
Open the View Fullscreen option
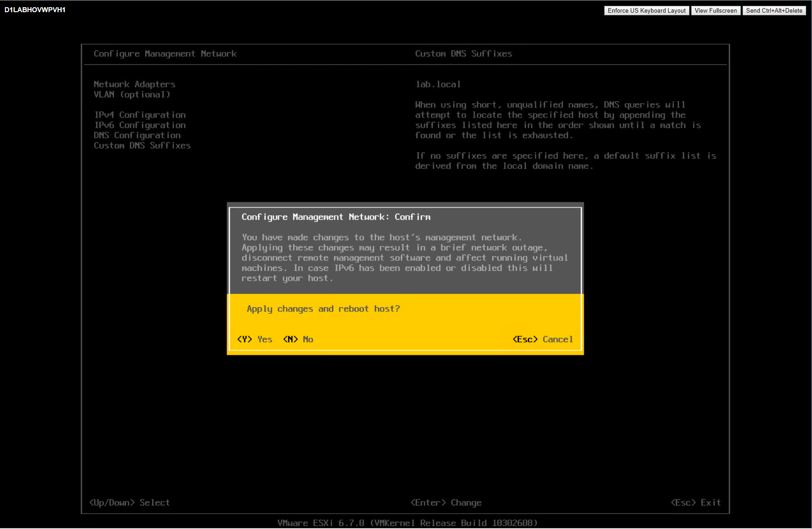715,10
